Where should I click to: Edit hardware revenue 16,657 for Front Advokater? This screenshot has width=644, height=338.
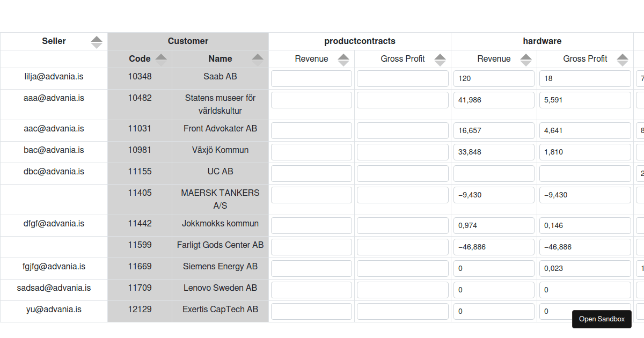[494, 130]
